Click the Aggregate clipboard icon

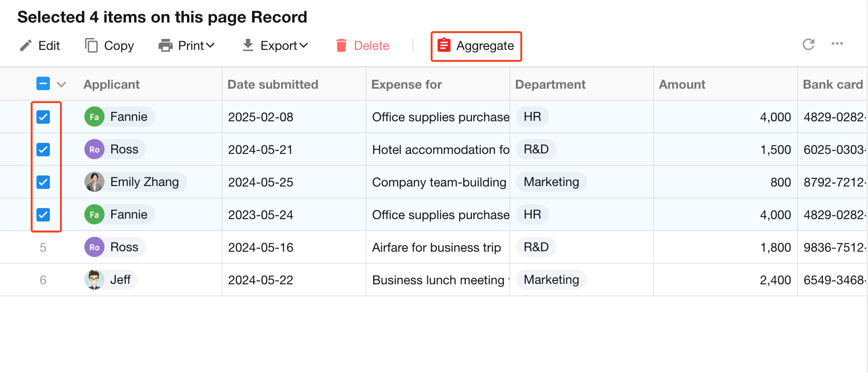444,45
